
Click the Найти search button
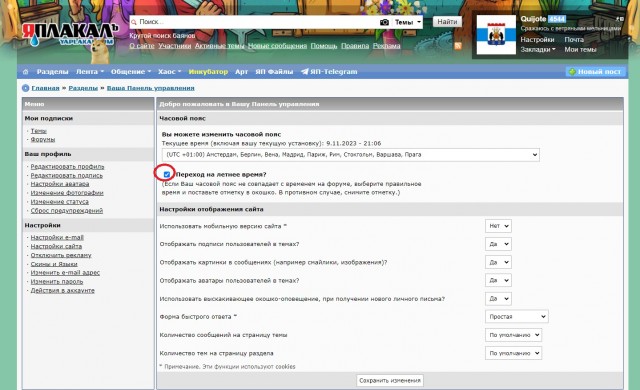(447, 22)
